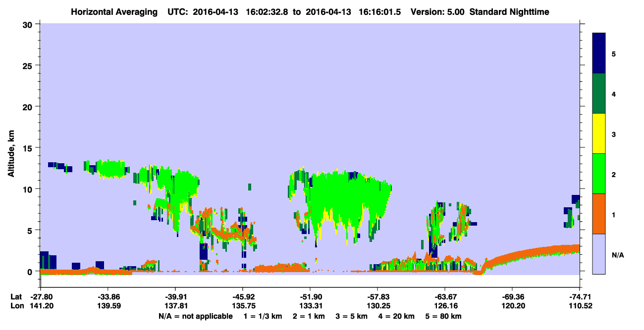Click the dark blue level 5 color swatch
The width and height of the screenshot is (644, 330).
click(599, 53)
